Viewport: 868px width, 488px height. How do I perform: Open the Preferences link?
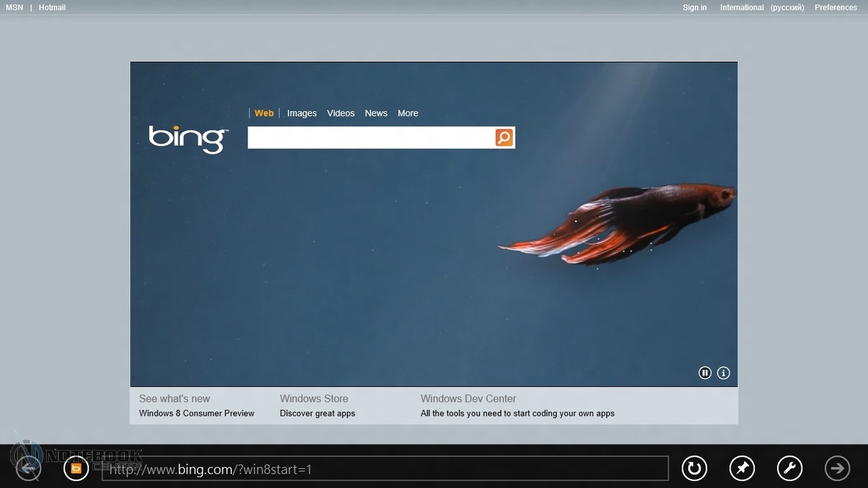(x=835, y=7)
